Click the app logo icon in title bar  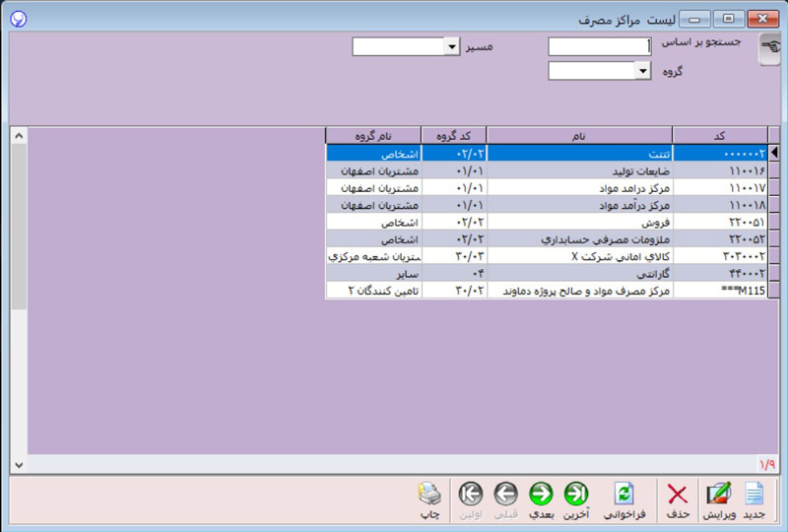click(19, 19)
